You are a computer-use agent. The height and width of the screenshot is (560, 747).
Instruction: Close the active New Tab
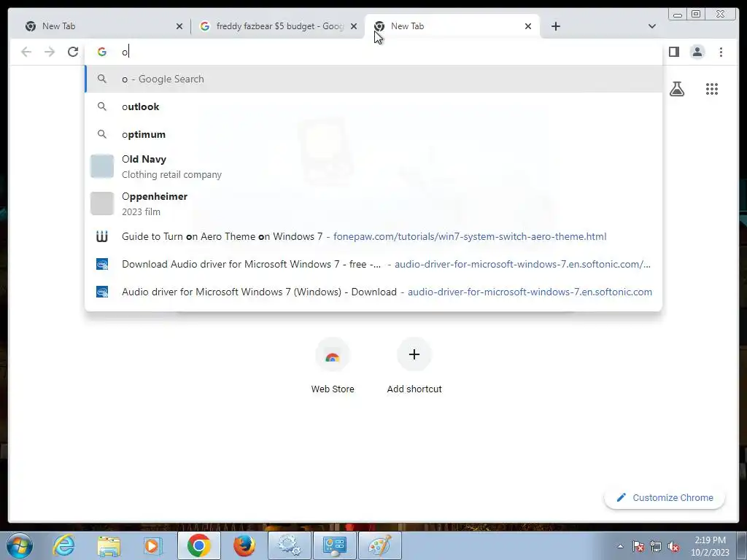pos(528,26)
